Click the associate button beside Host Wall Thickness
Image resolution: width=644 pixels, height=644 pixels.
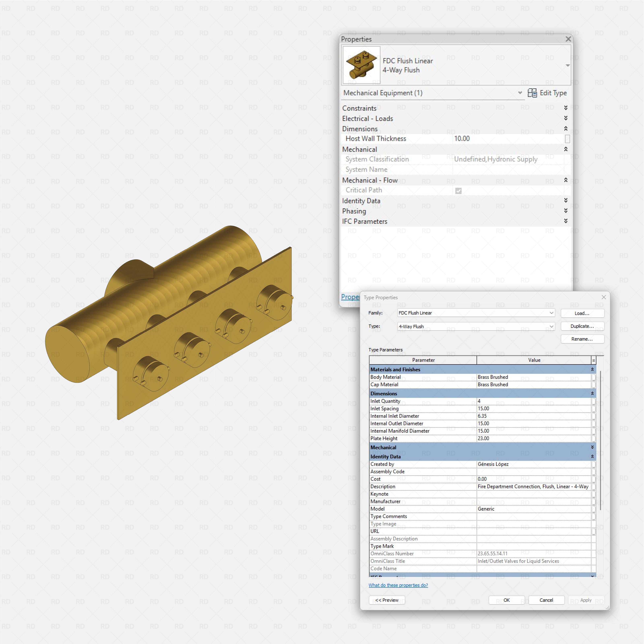[x=567, y=139]
